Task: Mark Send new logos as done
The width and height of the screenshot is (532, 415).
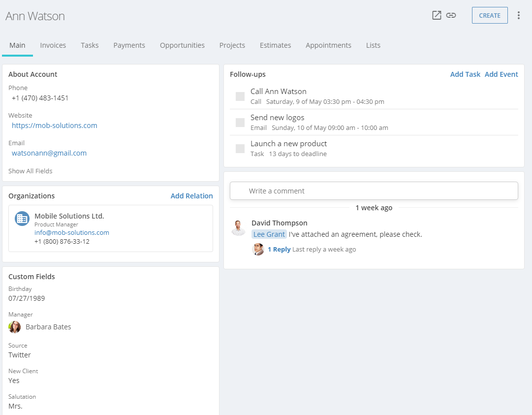Action: 240,123
